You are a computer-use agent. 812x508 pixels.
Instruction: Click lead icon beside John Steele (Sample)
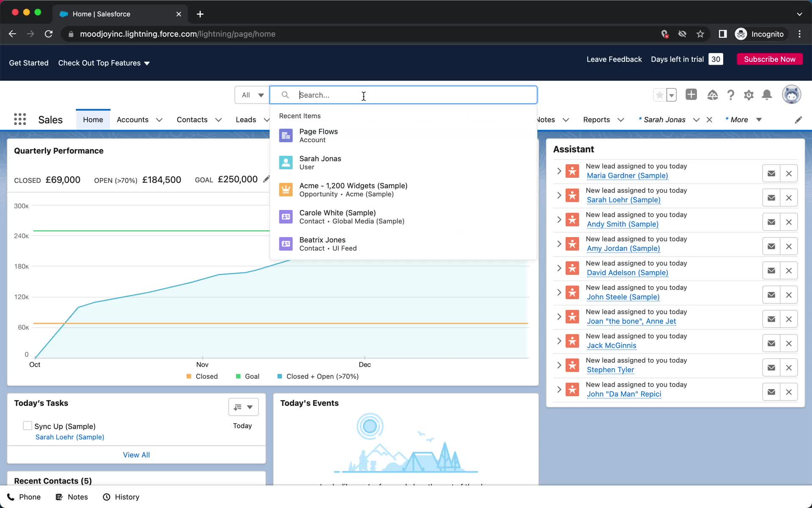point(572,293)
